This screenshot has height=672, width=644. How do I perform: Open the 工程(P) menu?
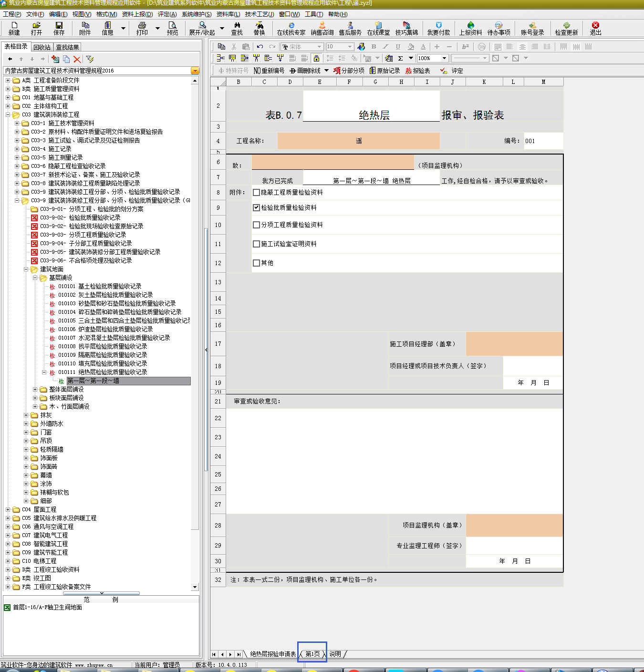[12, 14]
